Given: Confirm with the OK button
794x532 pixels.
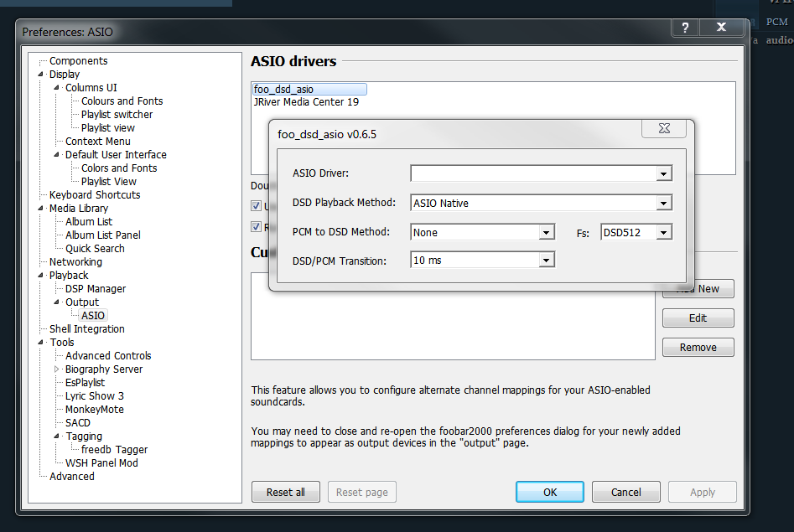Looking at the screenshot, I should tap(550, 492).
